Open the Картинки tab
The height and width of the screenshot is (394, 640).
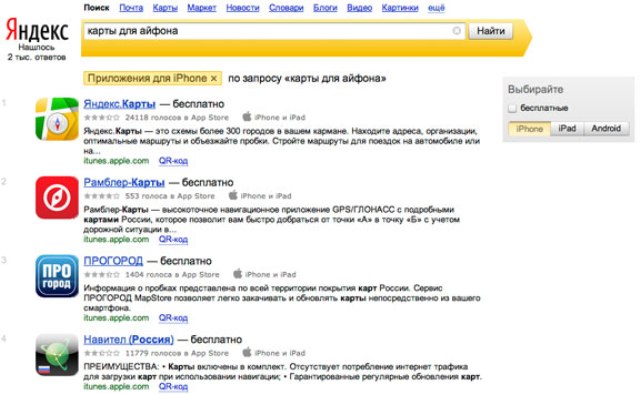click(400, 8)
